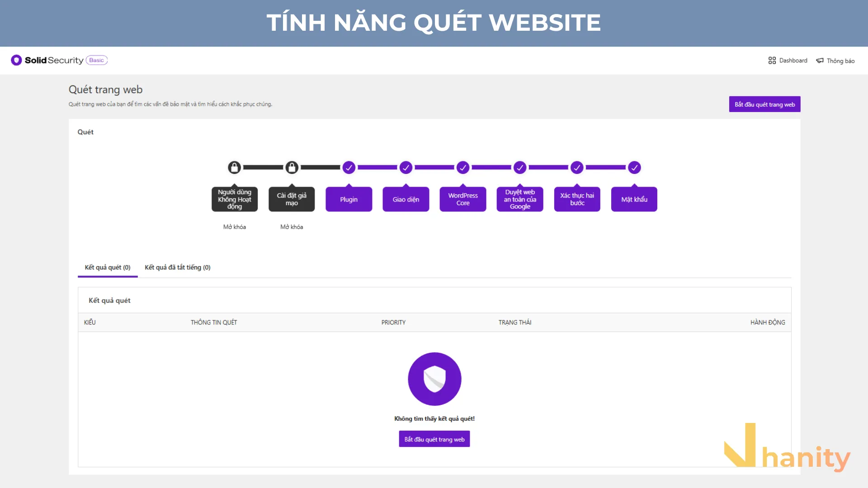Click the Quét trang web page heading
Image resolution: width=868 pixels, height=488 pixels.
[105, 89]
